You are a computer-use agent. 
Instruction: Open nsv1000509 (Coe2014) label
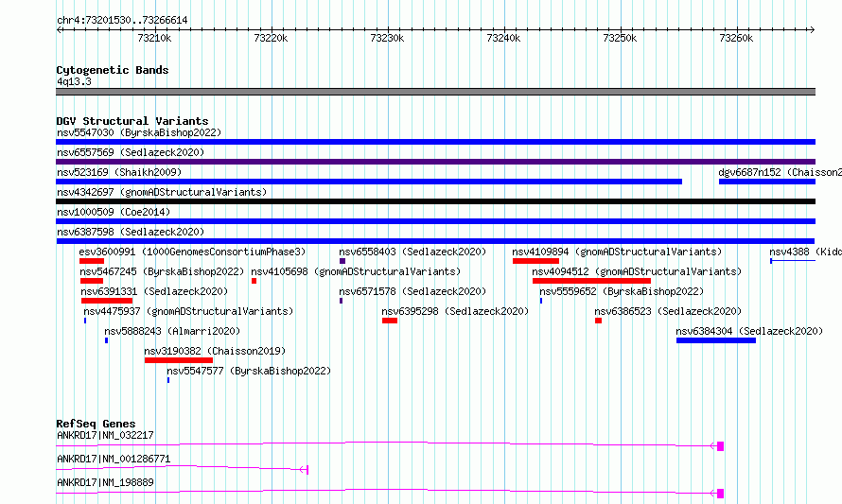(x=114, y=212)
